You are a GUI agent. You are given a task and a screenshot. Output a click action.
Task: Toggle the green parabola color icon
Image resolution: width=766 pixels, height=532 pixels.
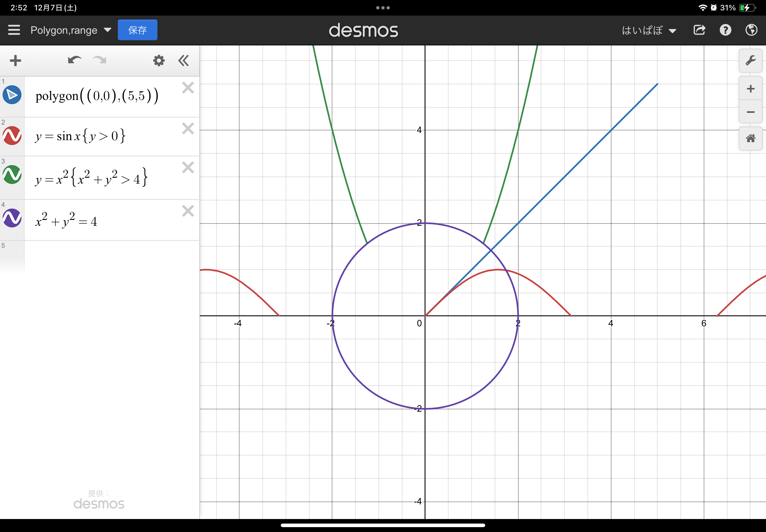click(x=12, y=175)
